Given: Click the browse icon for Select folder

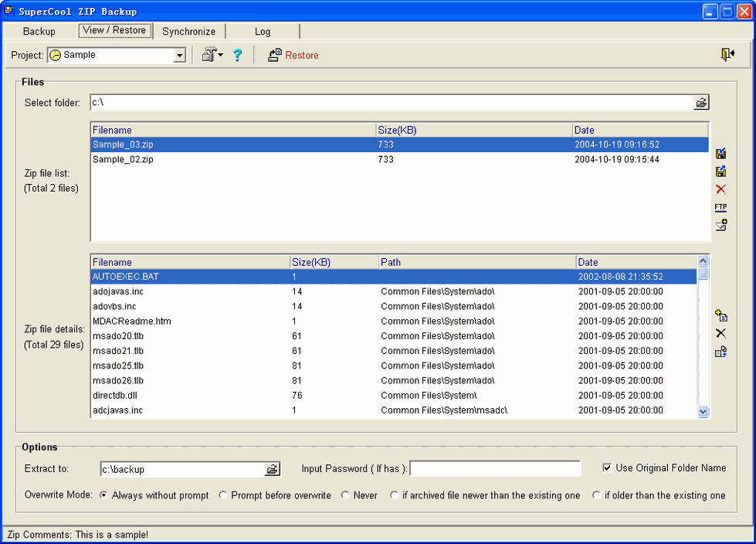Looking at the screenshot, I should coord(701,102).
